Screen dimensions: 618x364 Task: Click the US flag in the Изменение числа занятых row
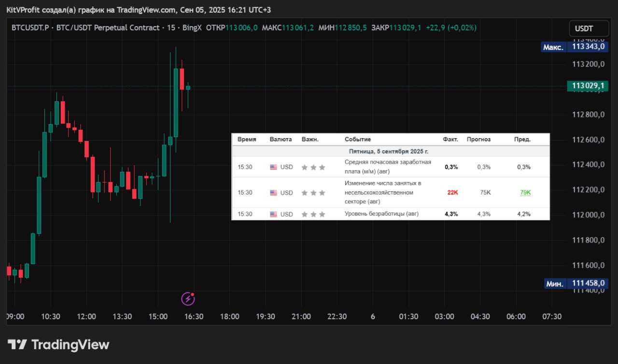tap(273, 193)
